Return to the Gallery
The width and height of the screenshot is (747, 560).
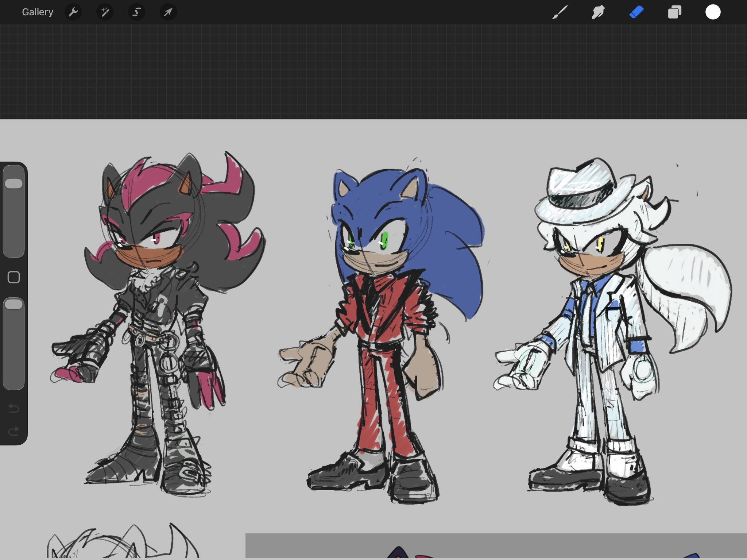(38, 12)
